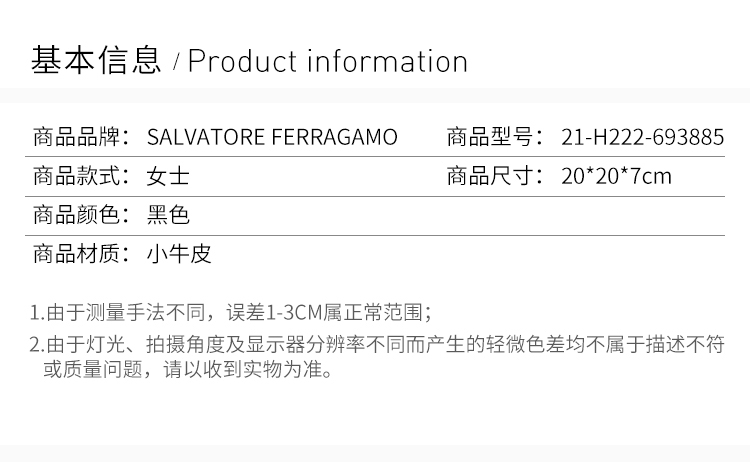Click the 基本信息 heading text
This screenshot has height=462, width=750.
[96, 61]
